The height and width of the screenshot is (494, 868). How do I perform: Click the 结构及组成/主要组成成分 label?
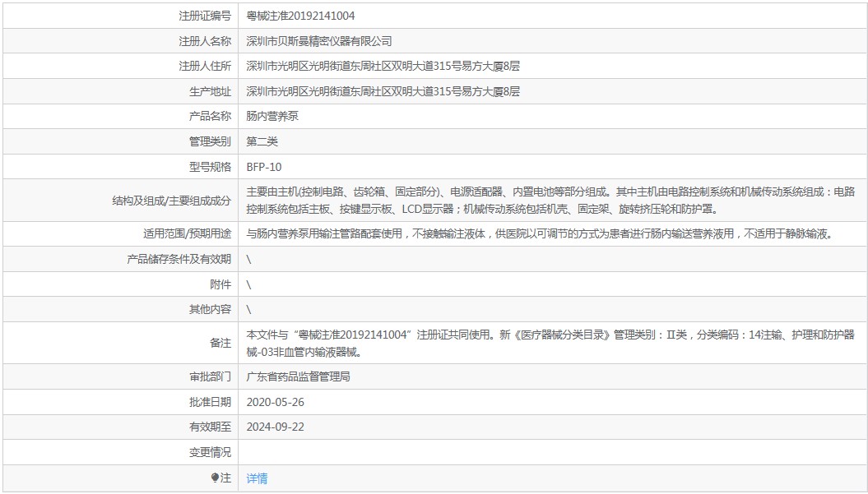click(x=172, y=201)
